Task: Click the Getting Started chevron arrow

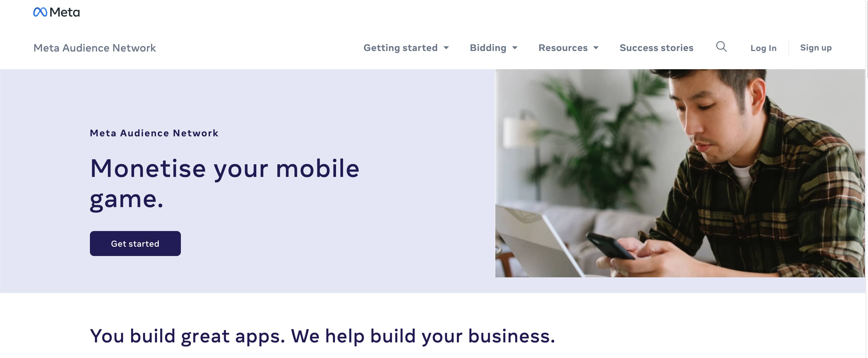Action: [x=447, y=47]
